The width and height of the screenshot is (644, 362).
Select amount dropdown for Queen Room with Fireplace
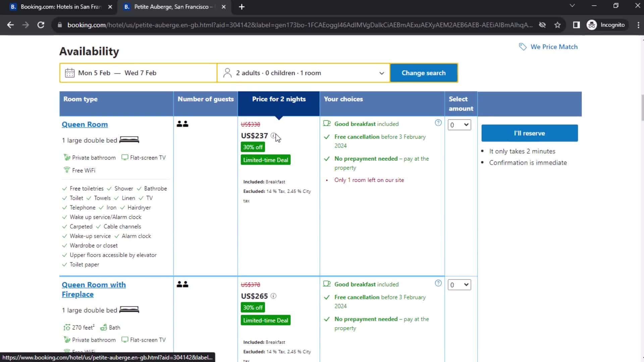(x=459, y=285)
